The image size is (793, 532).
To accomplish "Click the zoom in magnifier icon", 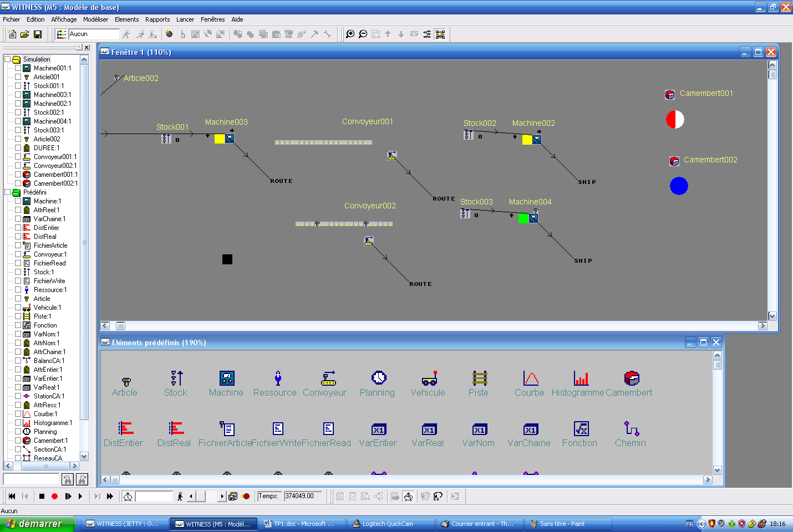I will (350, 34).
